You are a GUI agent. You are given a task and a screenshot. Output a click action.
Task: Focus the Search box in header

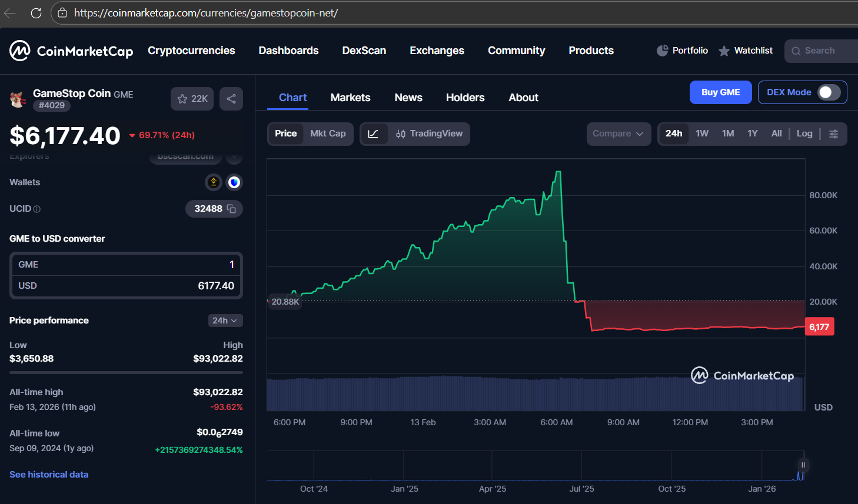pos(822,51)
